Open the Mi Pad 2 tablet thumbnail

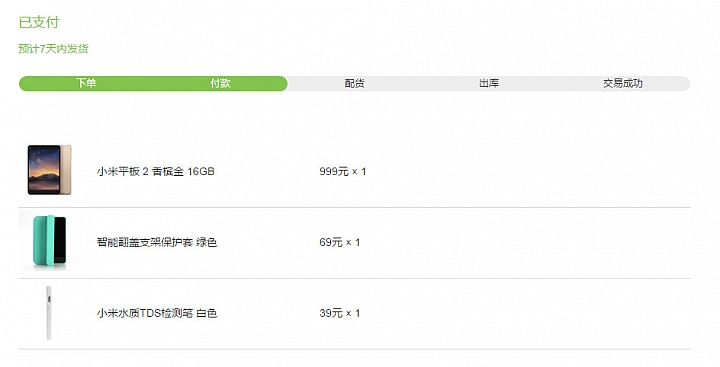(x=49, y=169)
